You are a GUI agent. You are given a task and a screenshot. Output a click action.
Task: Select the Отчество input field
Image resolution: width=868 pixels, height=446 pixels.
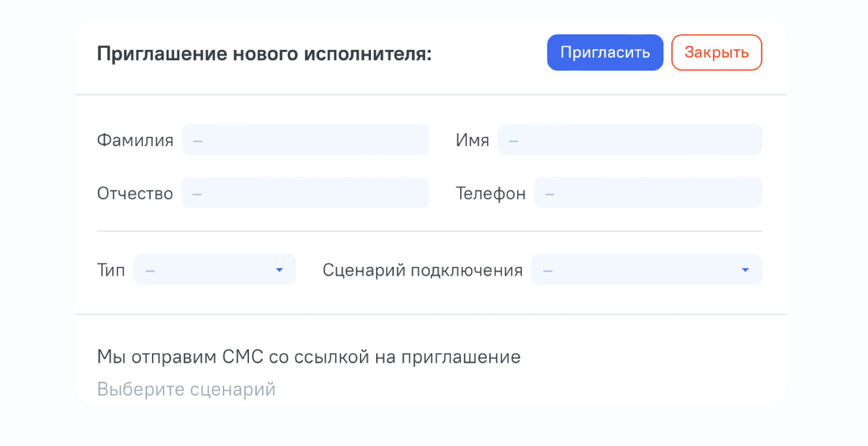click(x=306, y=193)
